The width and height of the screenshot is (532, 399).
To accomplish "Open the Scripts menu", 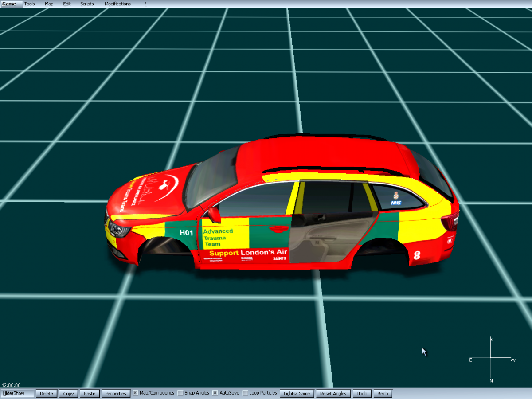I will tap(87, 4).
